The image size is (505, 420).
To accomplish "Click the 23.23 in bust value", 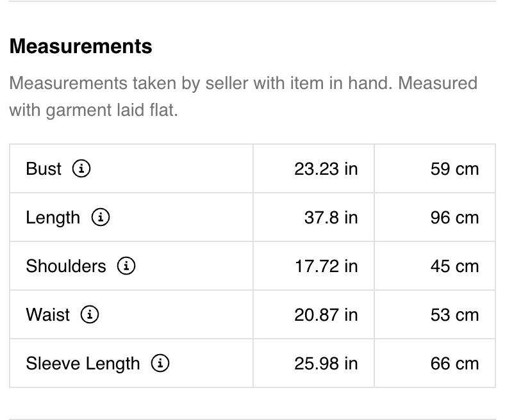I will point(326,169).
